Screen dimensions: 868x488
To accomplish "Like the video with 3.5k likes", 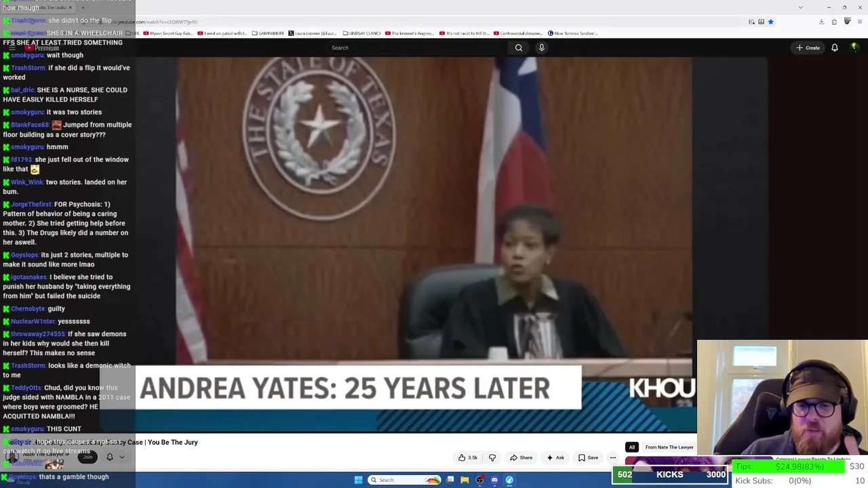I will pos(468,457).
